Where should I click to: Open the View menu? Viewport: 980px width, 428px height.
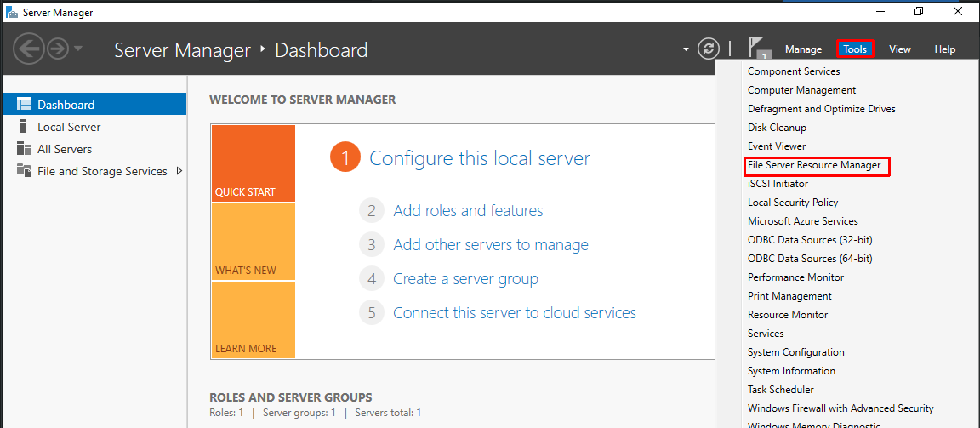(900, 49)
